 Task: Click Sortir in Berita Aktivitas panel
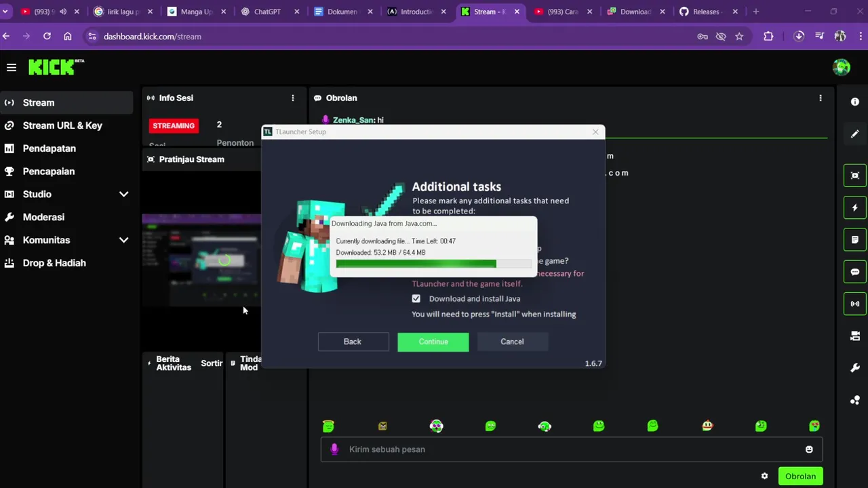coord(212,363)
